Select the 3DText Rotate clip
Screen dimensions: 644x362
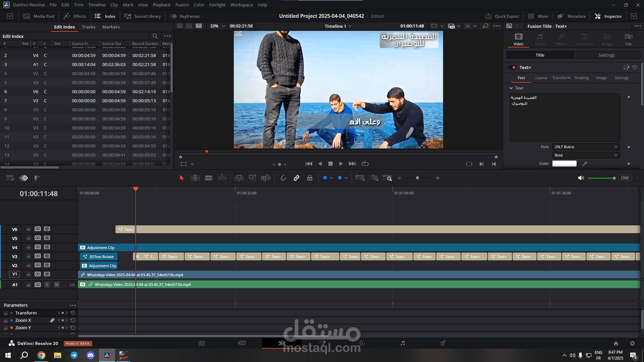[x=99, y=256]
